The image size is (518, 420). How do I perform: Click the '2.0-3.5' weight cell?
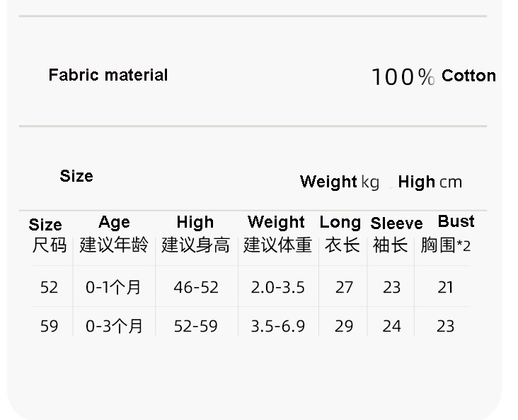pos(277,287)
